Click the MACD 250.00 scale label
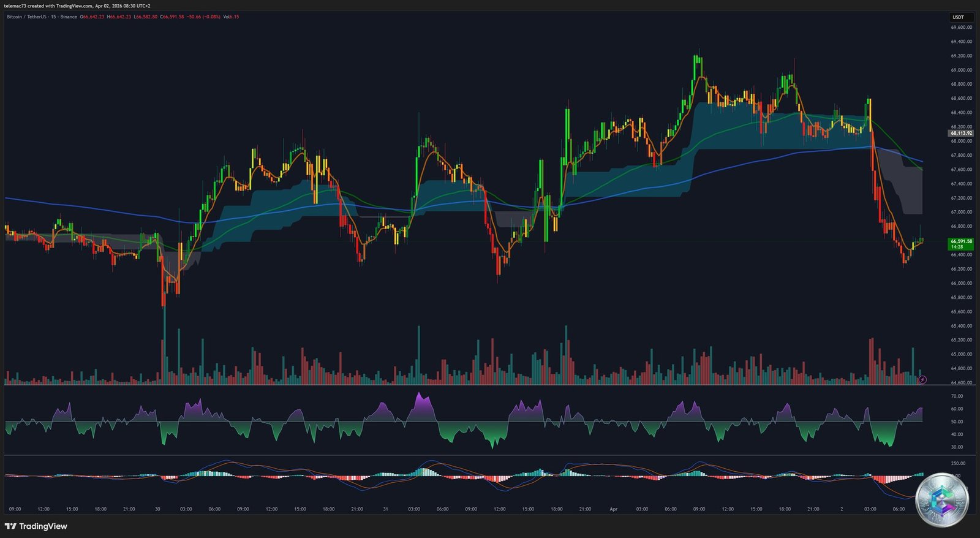980x538 pixels. 959,463
